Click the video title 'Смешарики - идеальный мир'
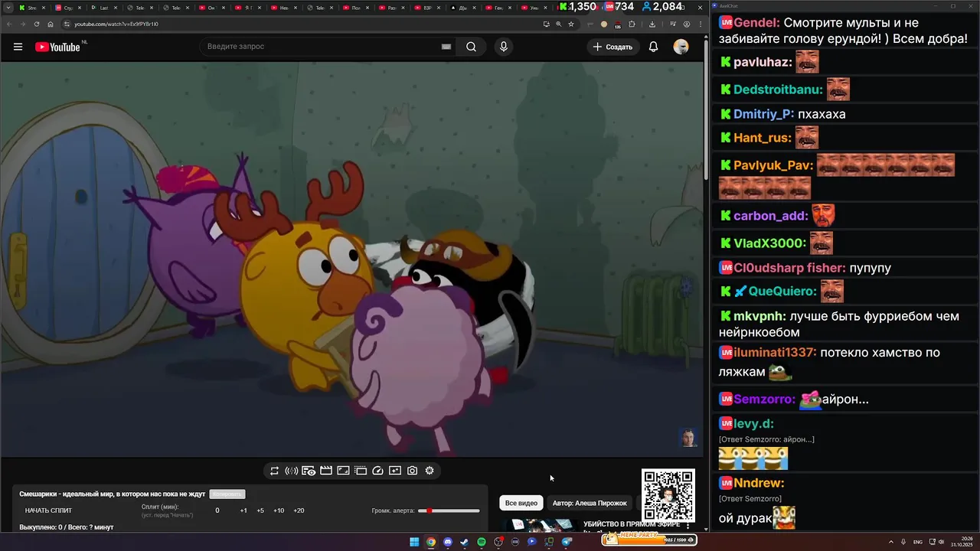The height and width of the screenshot is (551, 980). coord(113,494)
